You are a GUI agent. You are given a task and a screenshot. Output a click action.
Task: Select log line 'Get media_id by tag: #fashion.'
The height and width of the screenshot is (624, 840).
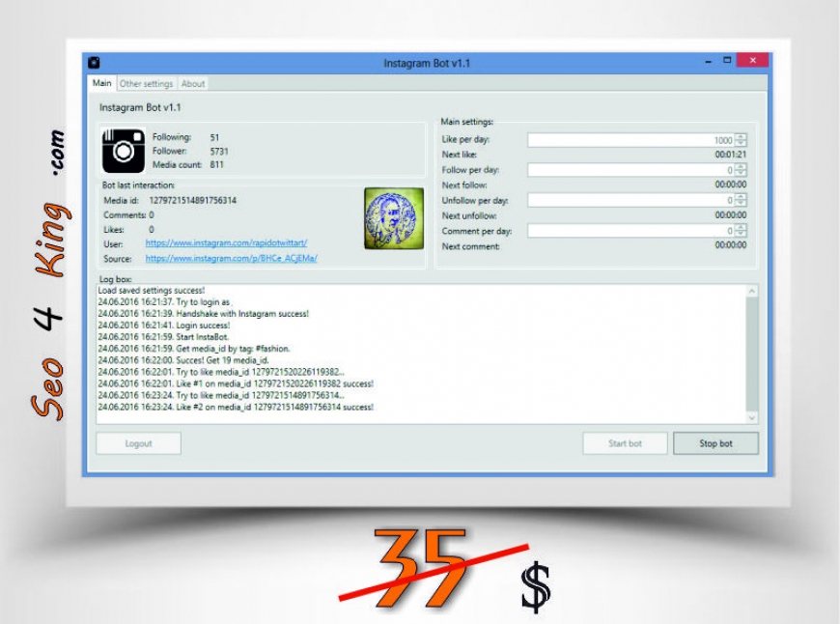pos(194,349)
